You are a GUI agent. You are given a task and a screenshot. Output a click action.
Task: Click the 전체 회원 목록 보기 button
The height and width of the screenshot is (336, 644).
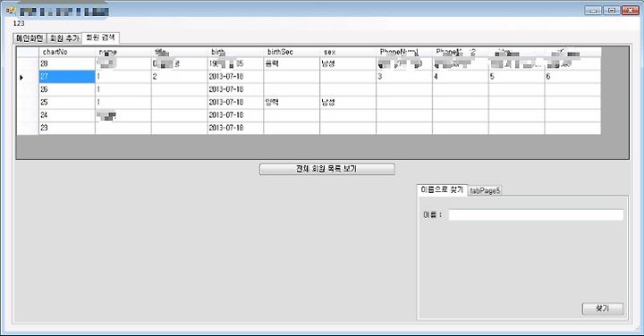pos(327,169)
